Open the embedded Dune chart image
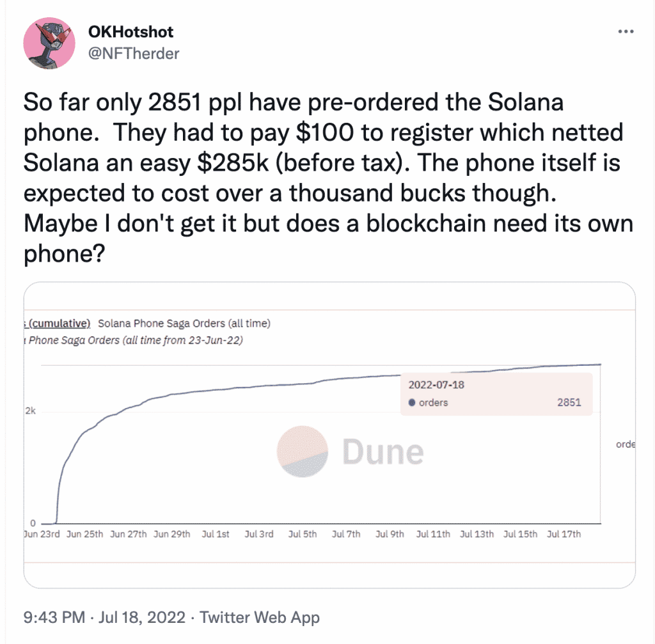The image size is (655, 644). [329, 435]
